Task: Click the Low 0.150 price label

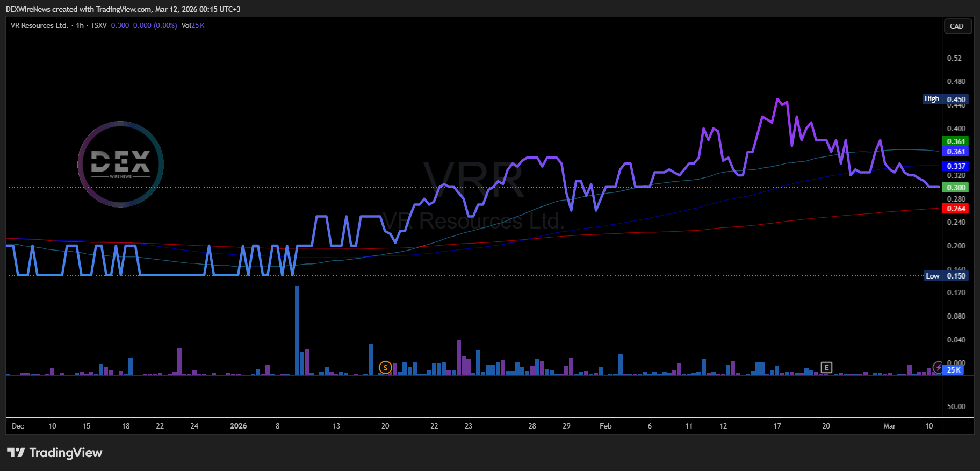Action: click(946, 276)
